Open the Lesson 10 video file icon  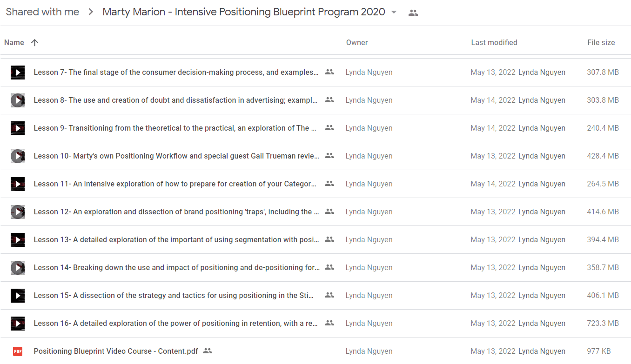click(18, 156)
